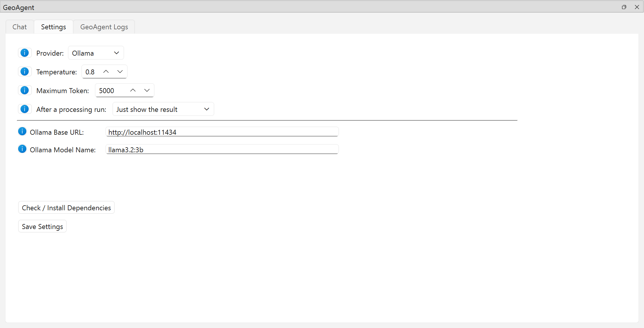This screenshot has width=644, height=328.
Task: Open the GeoAgent Logs tab
Action: click(x=104, y=27)
